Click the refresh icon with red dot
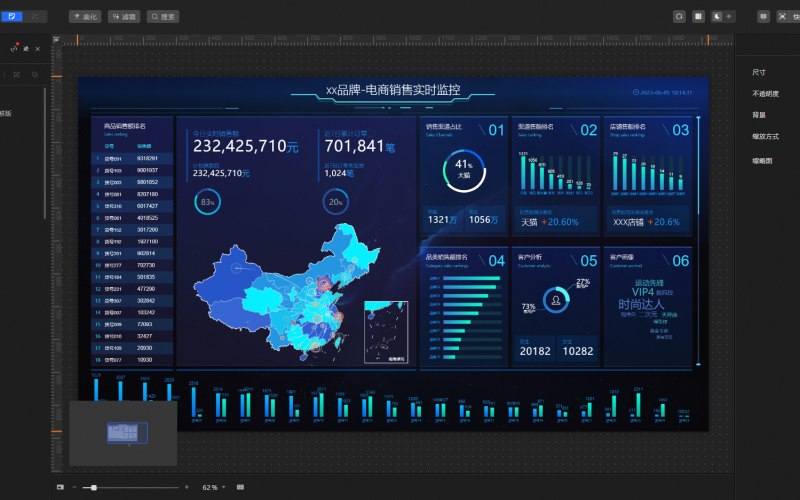The width and height of the screenshot is (800, 500). (x=14, y=48)
